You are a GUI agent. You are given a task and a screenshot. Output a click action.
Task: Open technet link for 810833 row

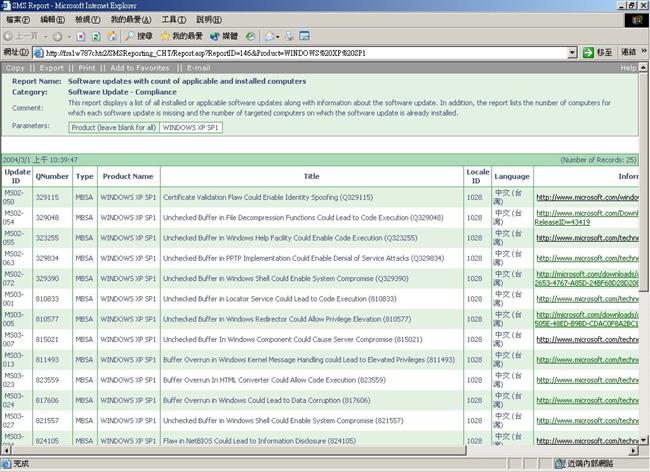587,299
